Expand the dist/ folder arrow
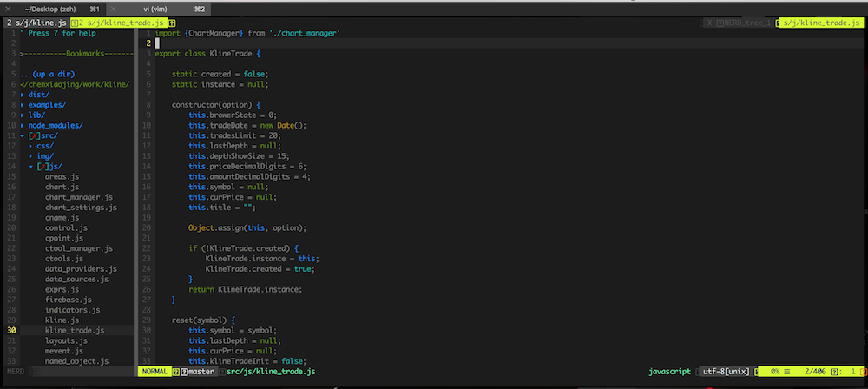Viewport: 868px width, 389px height. (23, 95)
